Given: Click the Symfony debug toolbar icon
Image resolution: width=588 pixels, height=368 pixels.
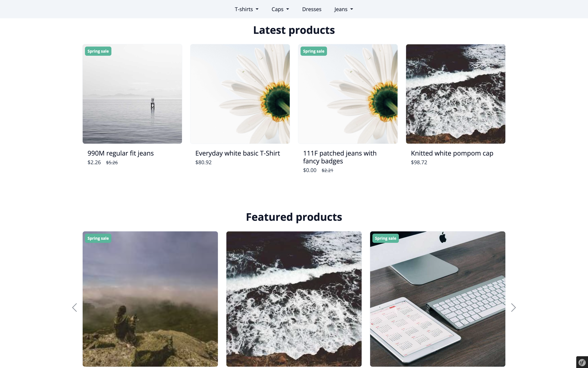Looking at the screenshot, I should click(x=582, y=362).
